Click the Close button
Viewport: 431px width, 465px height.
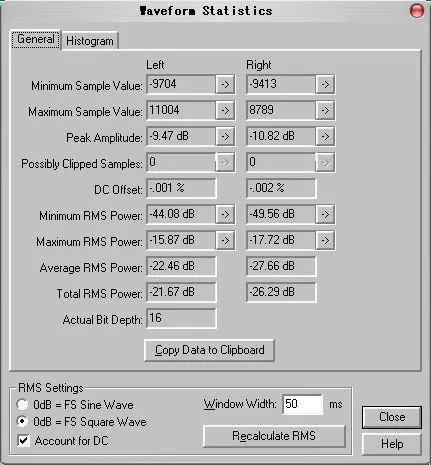(392, 417)
